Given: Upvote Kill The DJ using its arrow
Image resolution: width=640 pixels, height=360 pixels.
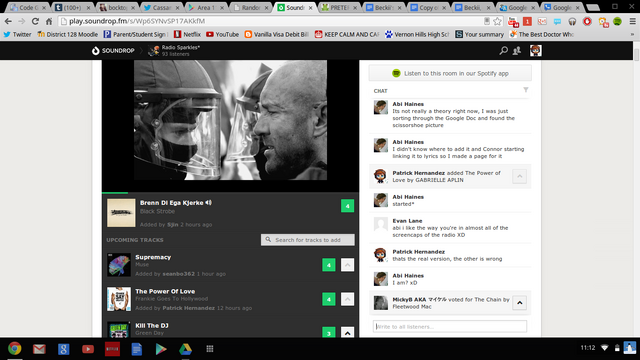Looking at the screenshot, I should point(347,333).
